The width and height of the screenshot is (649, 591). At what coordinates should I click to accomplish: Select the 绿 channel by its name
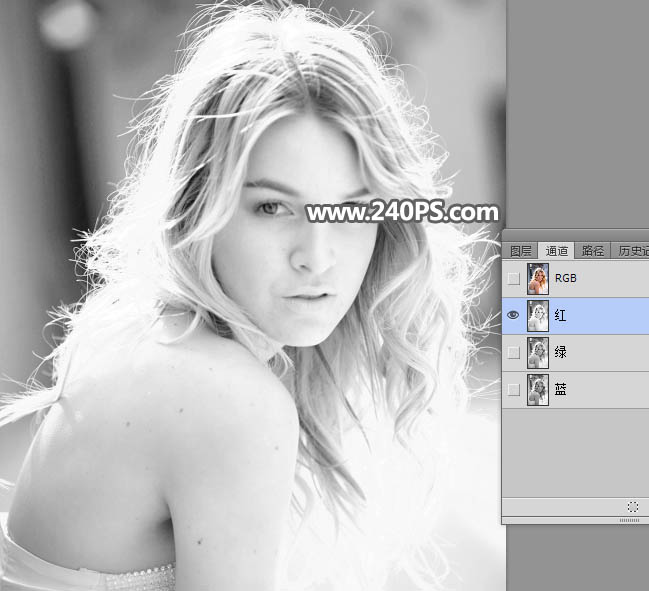[560, 352]
